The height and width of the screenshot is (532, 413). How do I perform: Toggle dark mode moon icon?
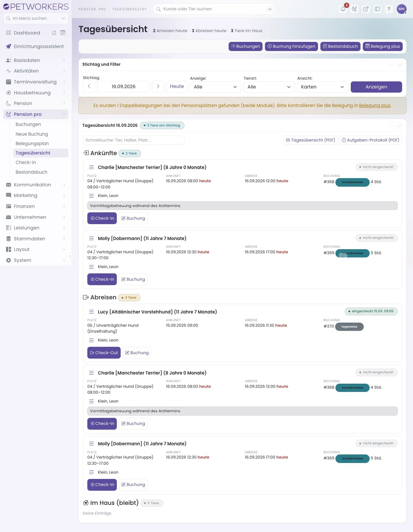pyautogui.click(x=354, y=9)
